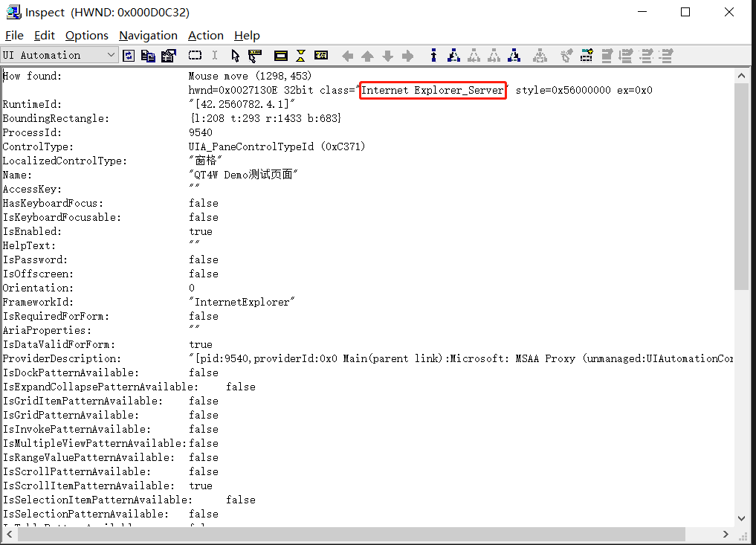The height and width of the screenshot is (545, 756).
Task: Click the gray down arrow navigation icon
Action: [x=387, y=57]
